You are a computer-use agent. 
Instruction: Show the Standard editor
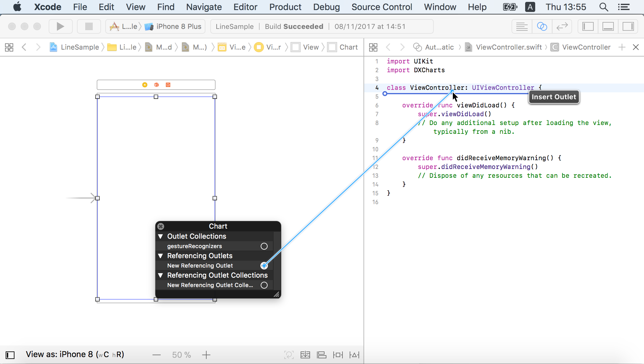click(522, 26)
